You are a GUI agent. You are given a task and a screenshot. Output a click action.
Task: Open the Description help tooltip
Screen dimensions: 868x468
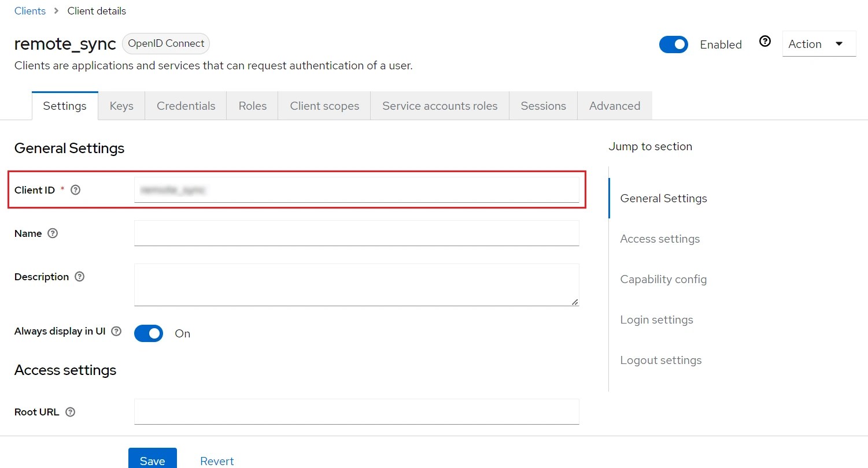79,277
